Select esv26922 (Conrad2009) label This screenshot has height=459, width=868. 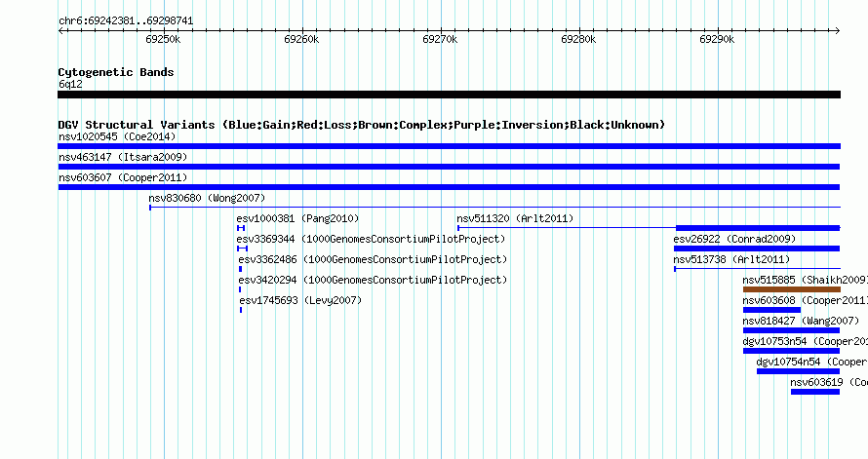point(734,239)
